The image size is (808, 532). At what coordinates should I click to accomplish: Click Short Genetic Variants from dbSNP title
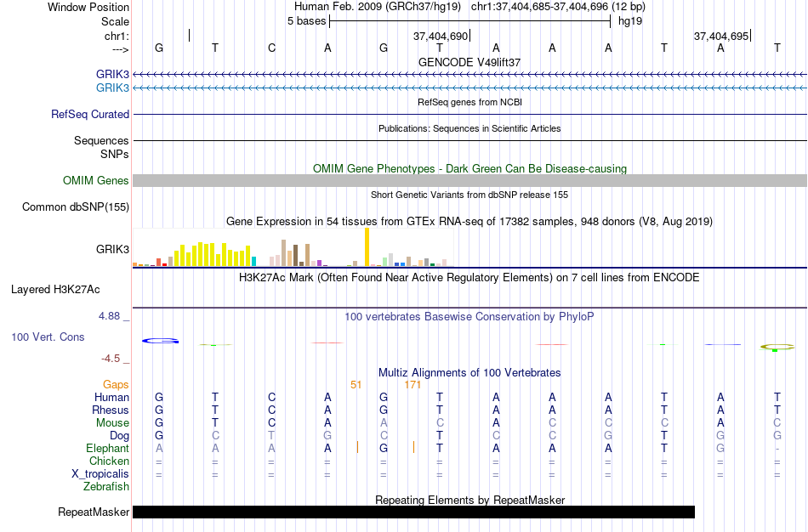tap(469, 195)
